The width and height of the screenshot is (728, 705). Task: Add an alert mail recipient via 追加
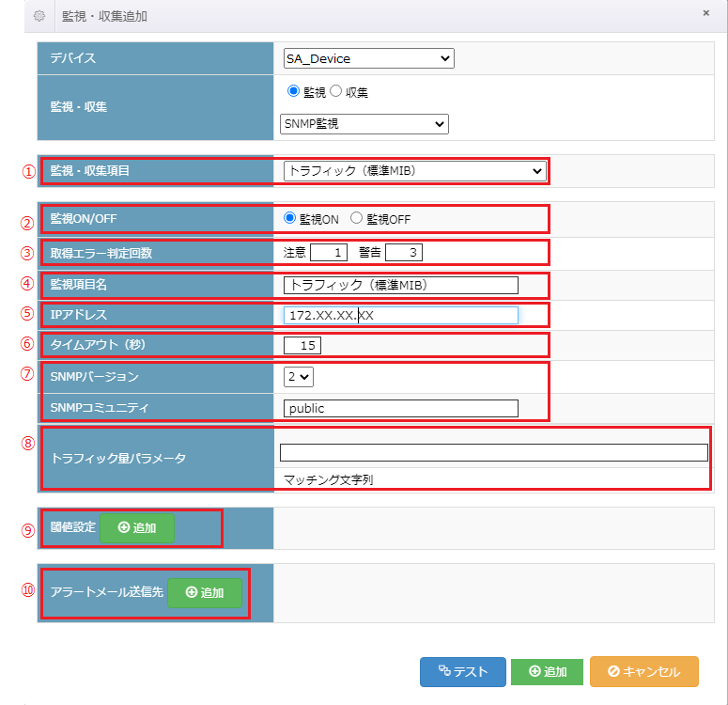[x=204, y=593]
